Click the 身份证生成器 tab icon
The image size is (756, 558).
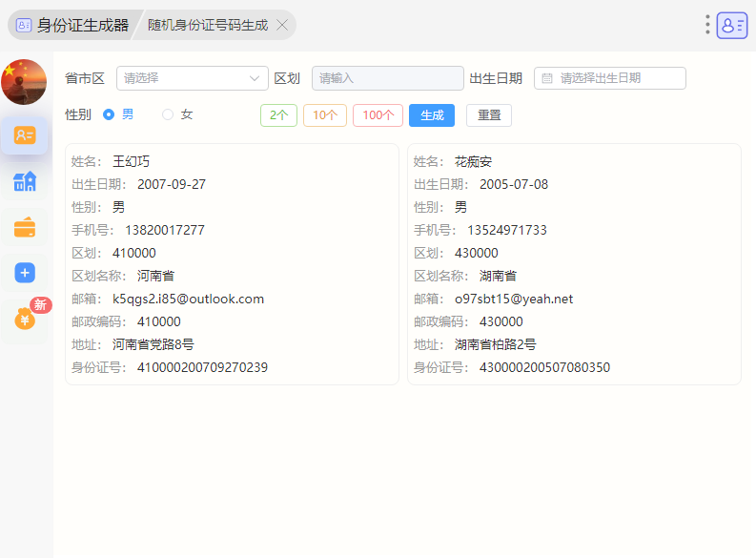[23, 25]
